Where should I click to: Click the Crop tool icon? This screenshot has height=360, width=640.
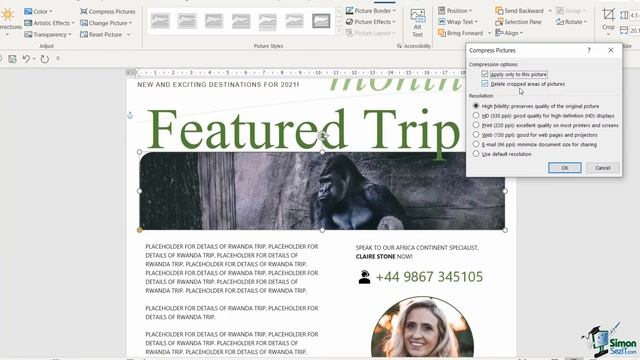coord(608,15)
